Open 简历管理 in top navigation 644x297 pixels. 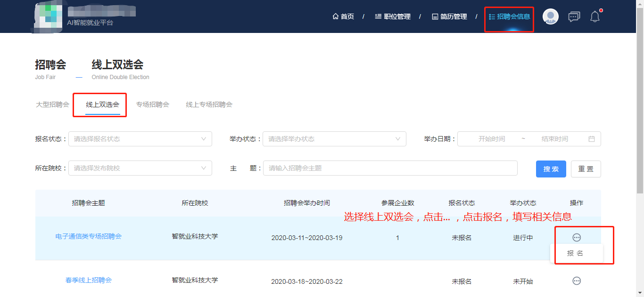click(x=449, y=16)
